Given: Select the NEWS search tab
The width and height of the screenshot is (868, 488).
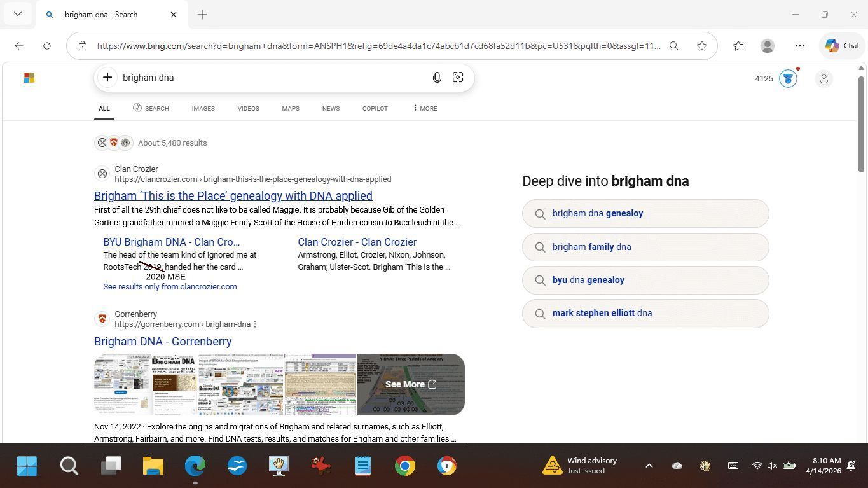Looking at the screenshot, I should click(x=331, y=108).
